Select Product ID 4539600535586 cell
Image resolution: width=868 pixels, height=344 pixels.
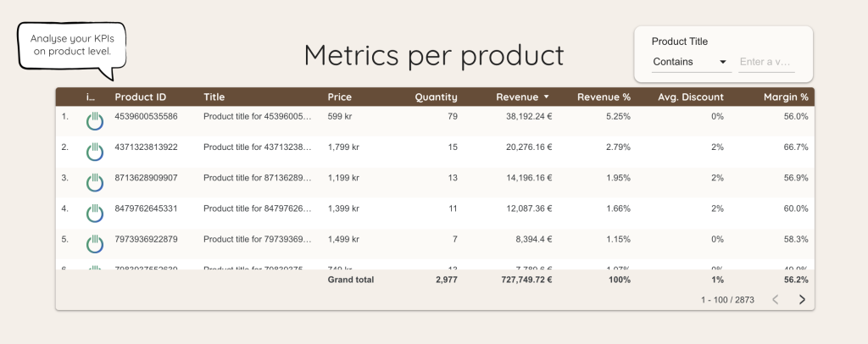click(146, 117)
